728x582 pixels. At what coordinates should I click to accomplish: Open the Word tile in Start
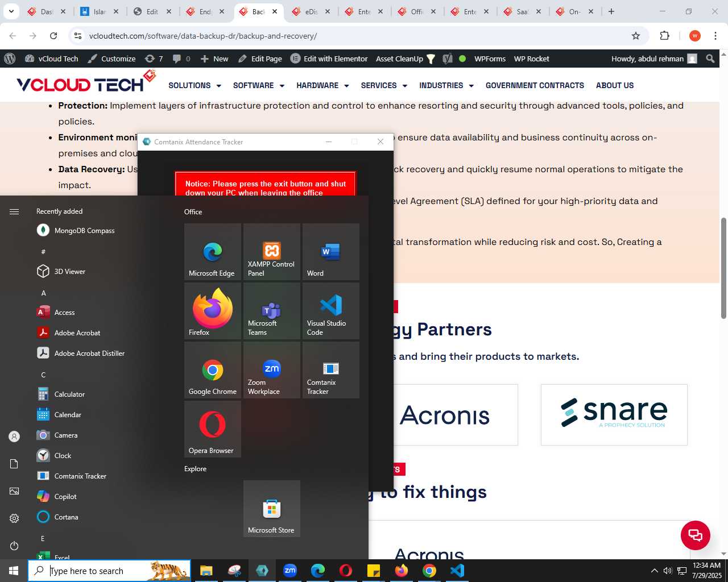(x=330, y=252)
